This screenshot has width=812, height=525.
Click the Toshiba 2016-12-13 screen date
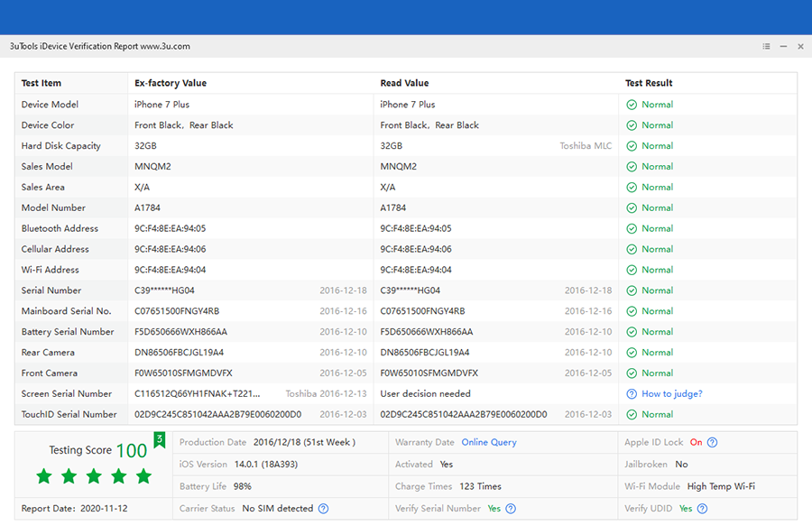point(327,394)
